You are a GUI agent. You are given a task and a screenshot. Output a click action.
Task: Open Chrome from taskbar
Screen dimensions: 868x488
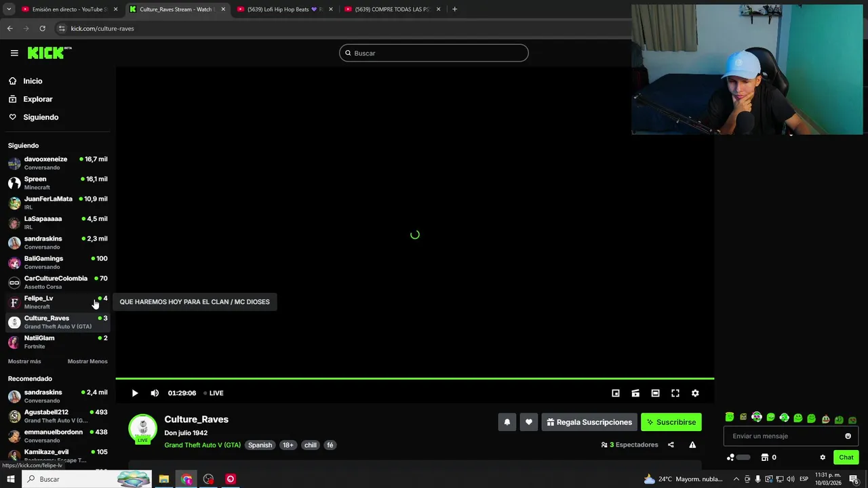[x=186, y=479]
